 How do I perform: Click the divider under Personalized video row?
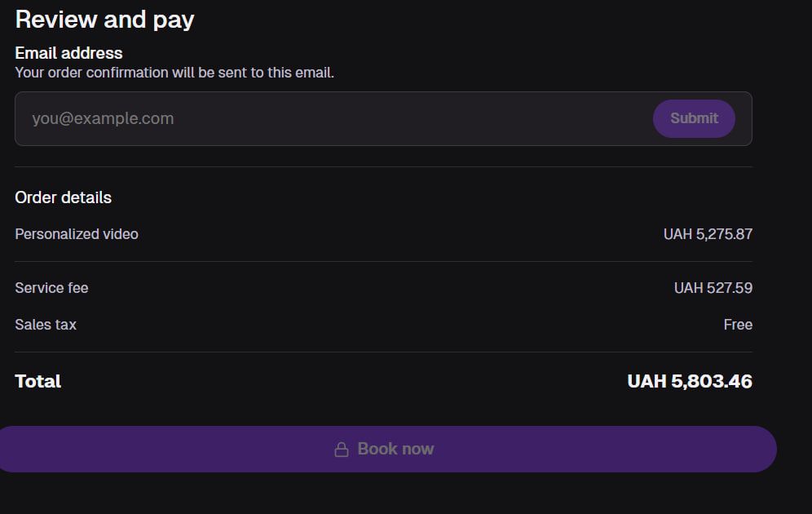383,261
